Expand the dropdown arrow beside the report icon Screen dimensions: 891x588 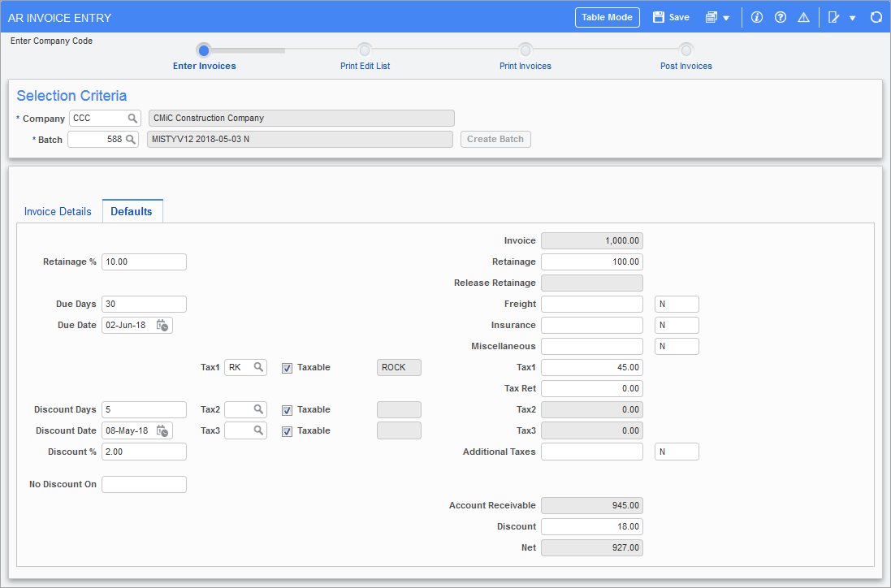726,18
